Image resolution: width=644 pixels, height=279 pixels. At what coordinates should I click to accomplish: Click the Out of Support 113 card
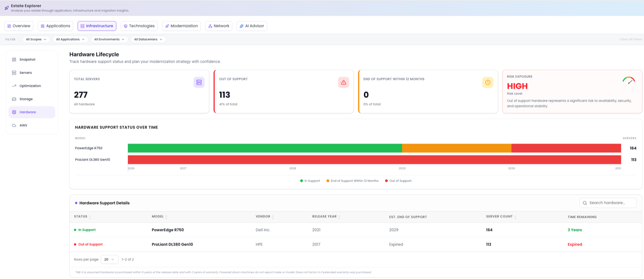[284, 92]
